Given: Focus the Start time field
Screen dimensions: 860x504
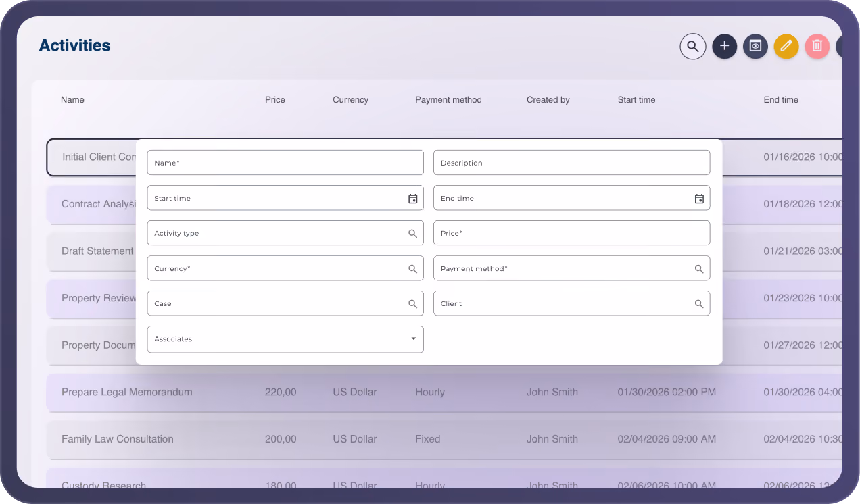Looking at the screenshot, I should (285, 198).
